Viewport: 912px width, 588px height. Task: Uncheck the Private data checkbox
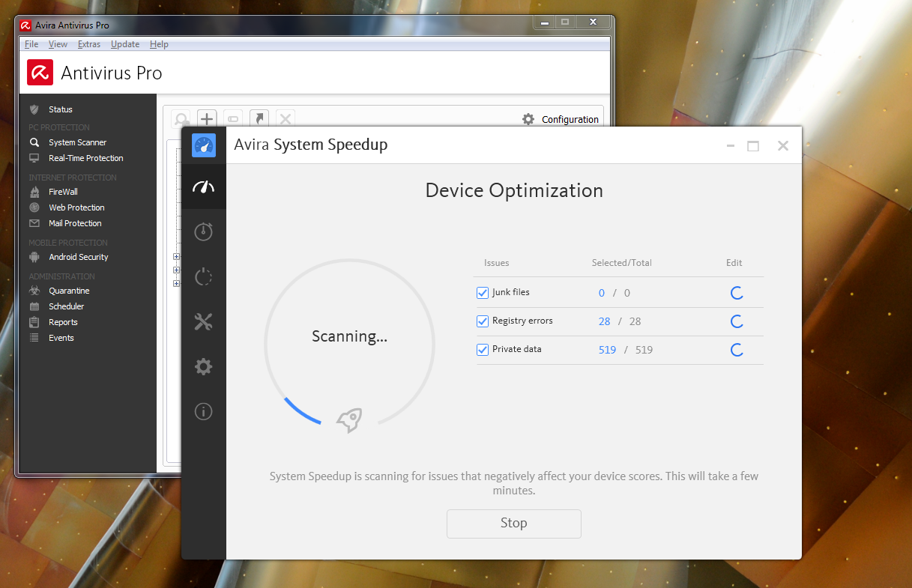[483, 350]
